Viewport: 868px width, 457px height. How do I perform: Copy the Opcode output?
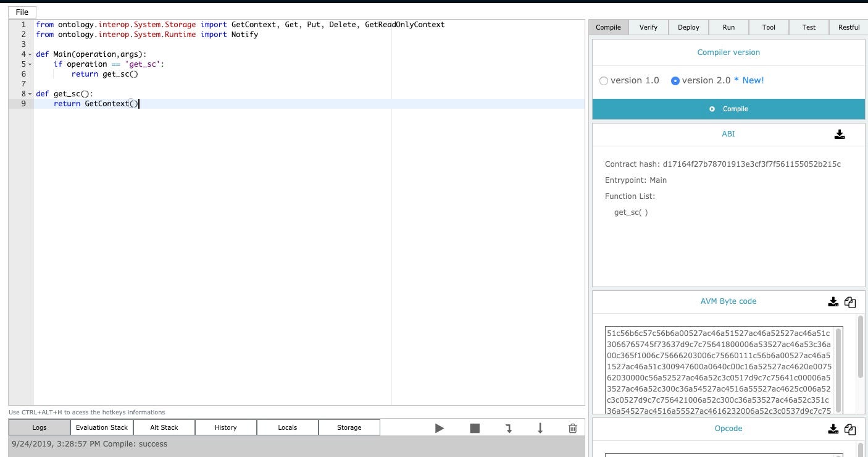(x=850, y=428)
